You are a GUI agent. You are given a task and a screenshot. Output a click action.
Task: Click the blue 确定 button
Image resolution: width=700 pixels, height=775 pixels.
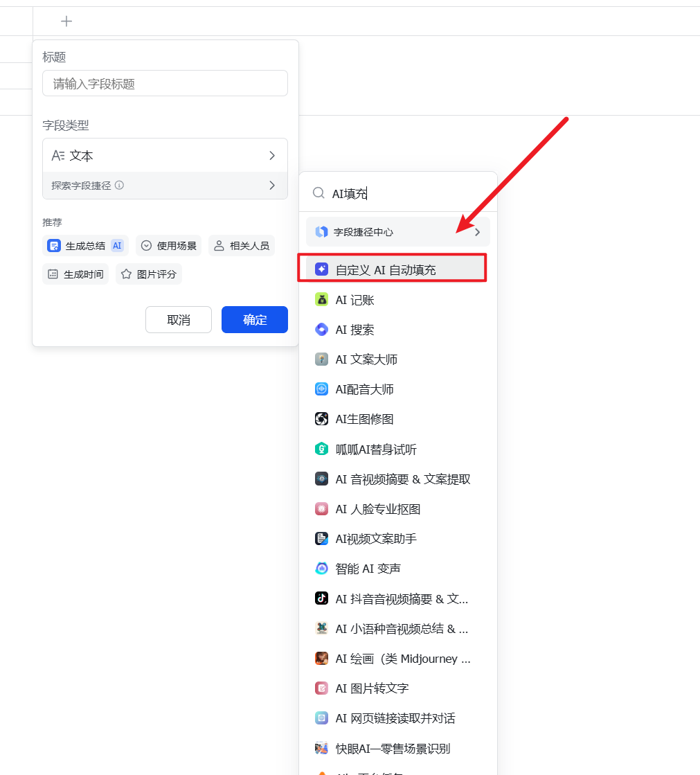[254, 320]
